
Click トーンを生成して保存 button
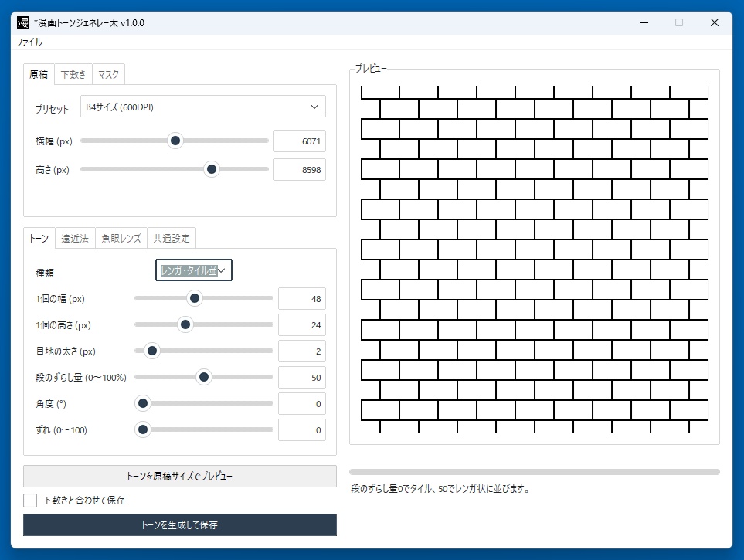coord(180,525)
